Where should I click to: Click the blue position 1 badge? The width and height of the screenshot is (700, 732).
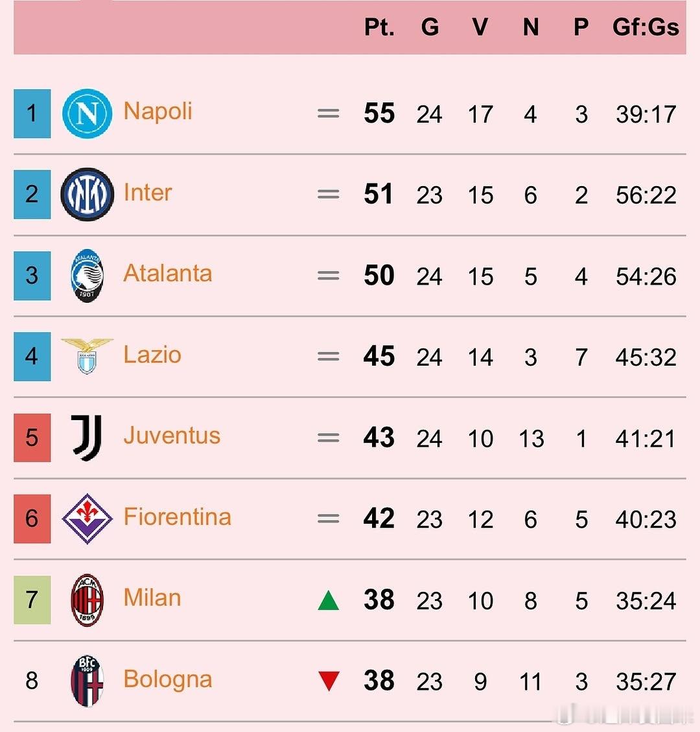[x=32, y=113]
